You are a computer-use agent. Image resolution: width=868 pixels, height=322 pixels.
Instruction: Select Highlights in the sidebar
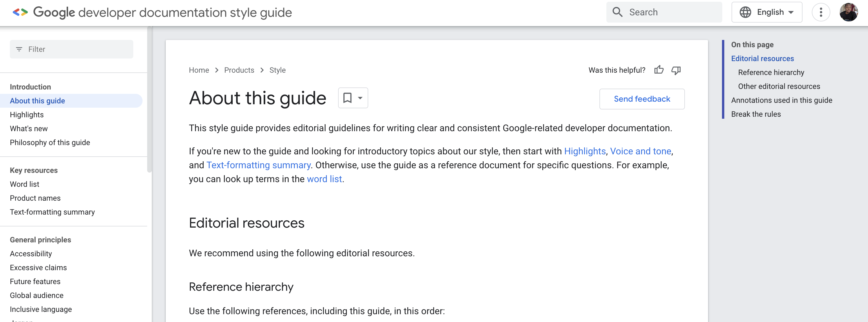[x=27, y=114]
